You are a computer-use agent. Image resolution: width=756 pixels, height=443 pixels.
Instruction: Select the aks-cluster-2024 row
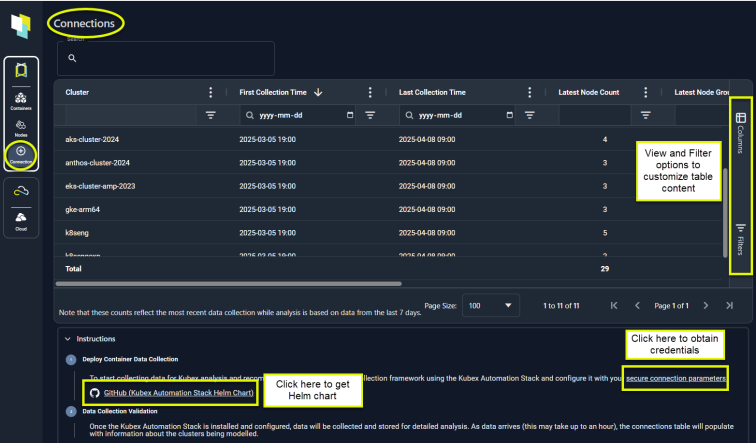(388, 139)
